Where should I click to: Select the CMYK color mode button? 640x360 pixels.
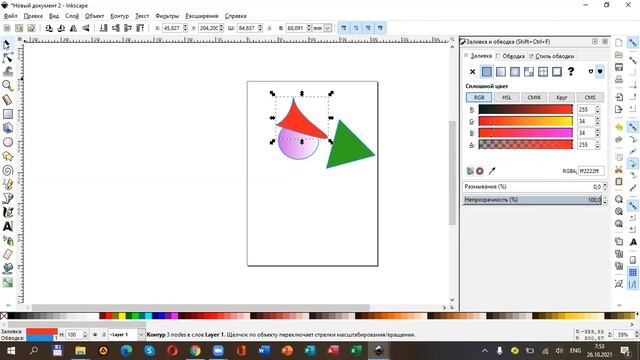pyautogui.click(x=534, y=98)
